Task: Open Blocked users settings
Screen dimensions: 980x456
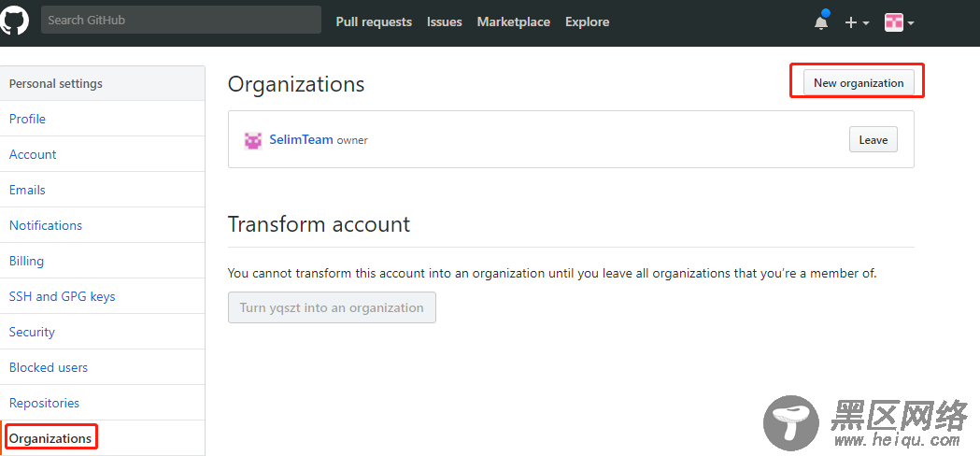Action: [x=49, y=368]
